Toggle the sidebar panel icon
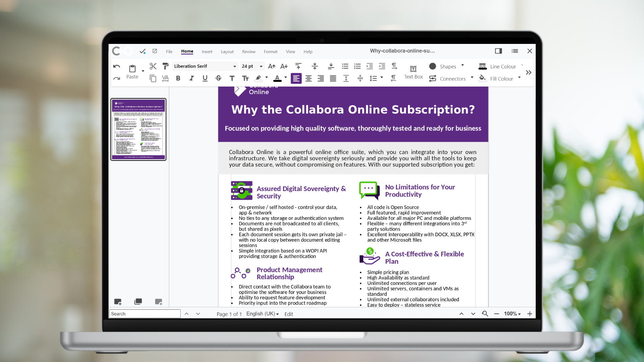The height and width of the screenshot is (362, 644). pos(498,51)
